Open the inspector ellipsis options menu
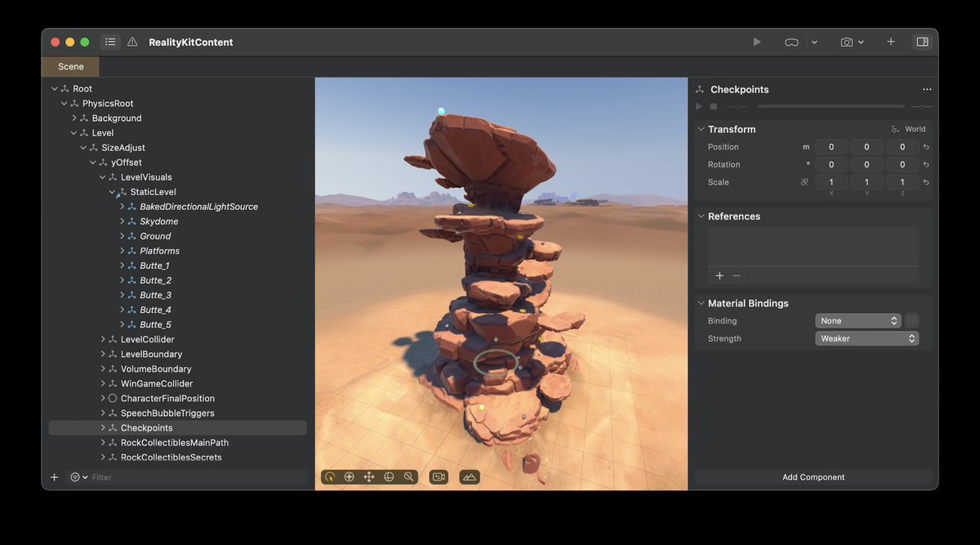The width and height of the screenshot is (980, 545). pos(927,90)
